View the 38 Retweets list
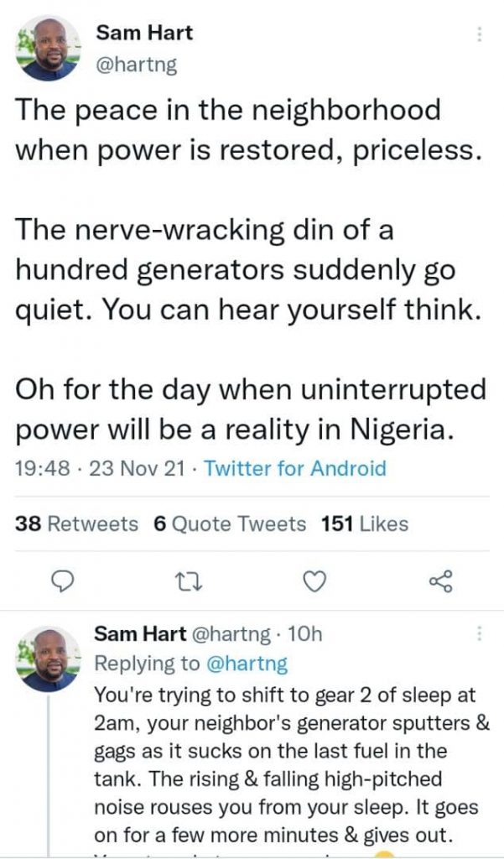This screenshot has height=859, width=504. click(77, 524)
